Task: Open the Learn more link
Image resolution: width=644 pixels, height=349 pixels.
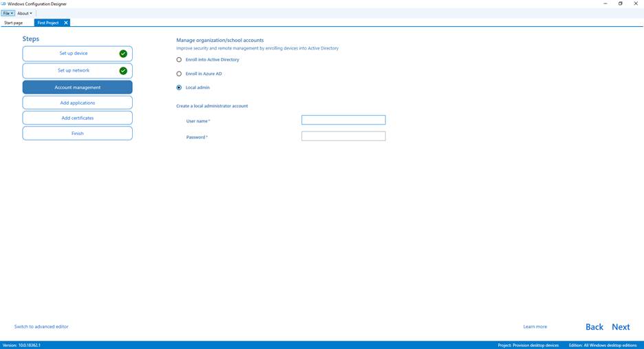Action: (535, 327)
